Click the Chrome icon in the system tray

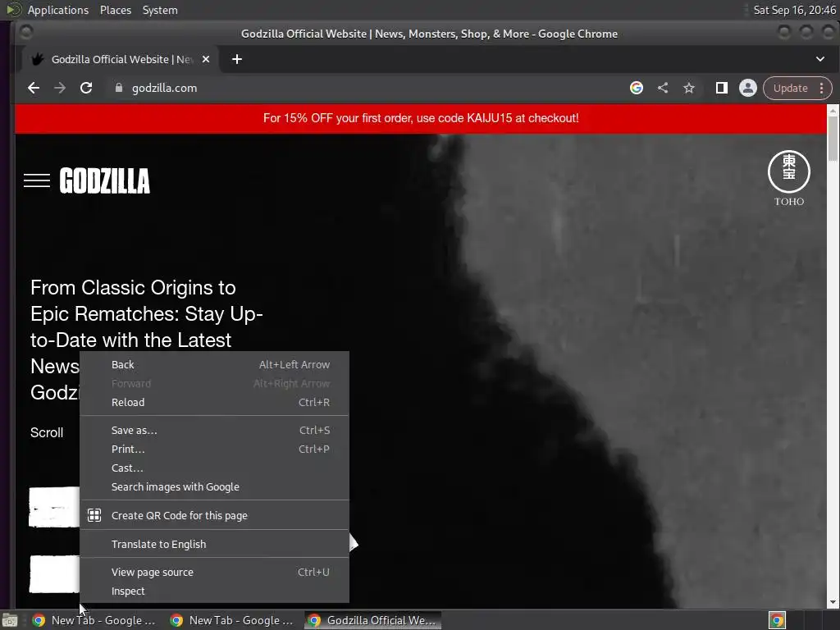pyautogui.click(x=778, y=620)
